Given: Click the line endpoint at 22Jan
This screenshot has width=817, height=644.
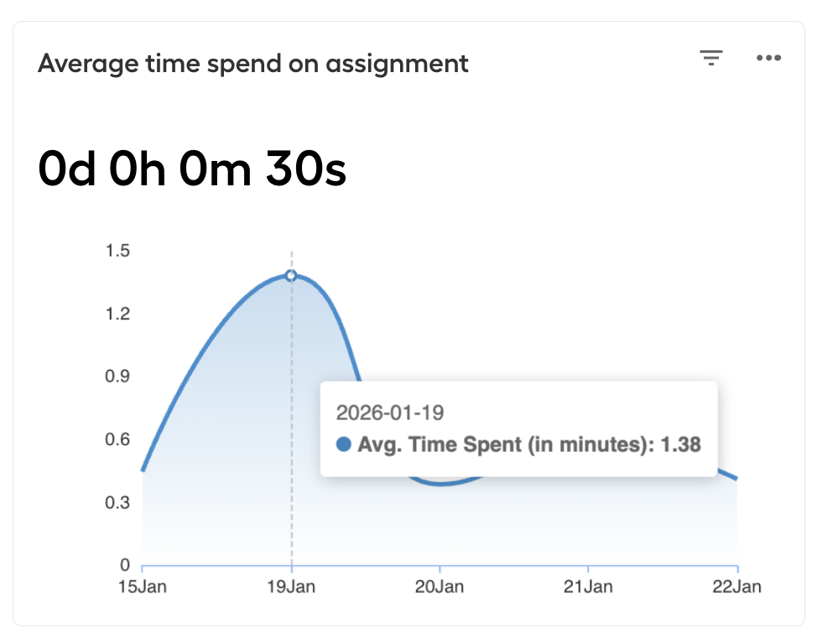Looking at the screenshot, I should click(x=735, y=478).
